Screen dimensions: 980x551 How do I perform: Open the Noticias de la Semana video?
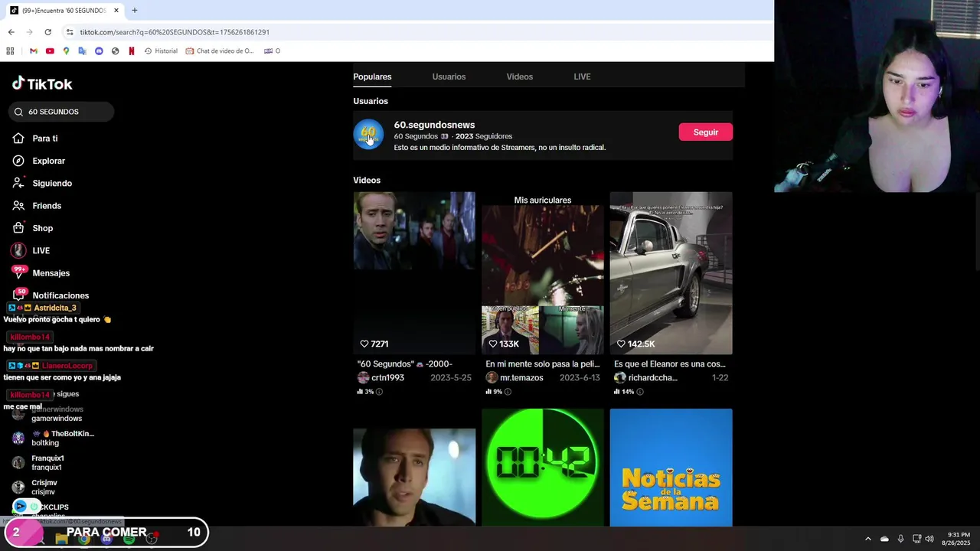tap(671, 467)
